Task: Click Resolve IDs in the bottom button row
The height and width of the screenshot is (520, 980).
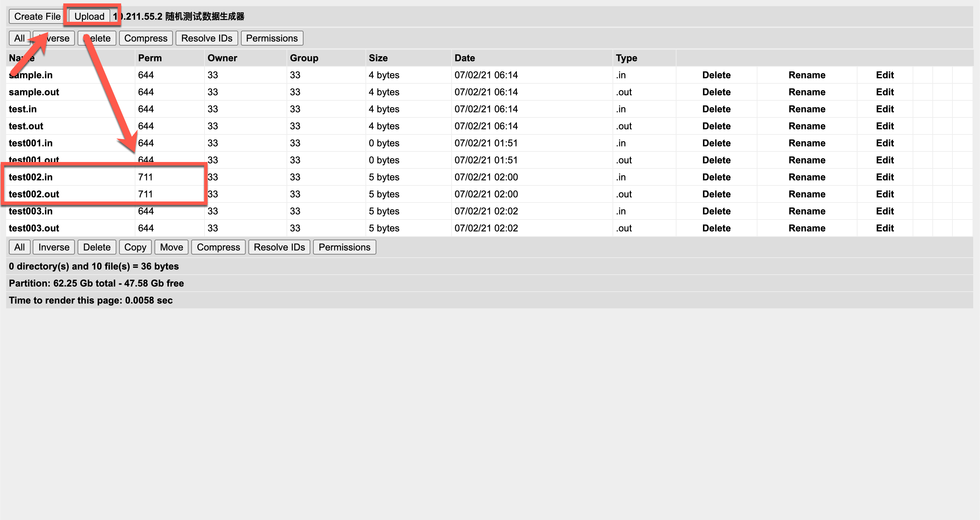Action: [279, 247]
